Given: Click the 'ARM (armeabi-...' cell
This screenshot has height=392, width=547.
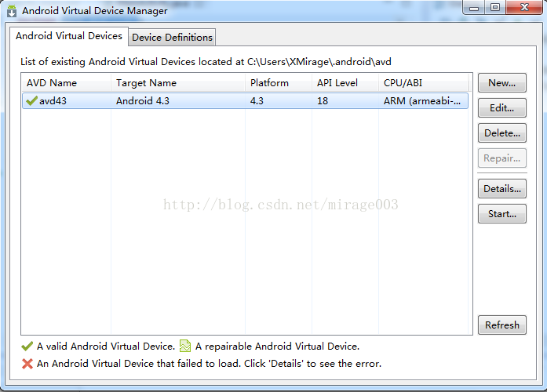Looking at the screenshot, I should click(422, 101).
